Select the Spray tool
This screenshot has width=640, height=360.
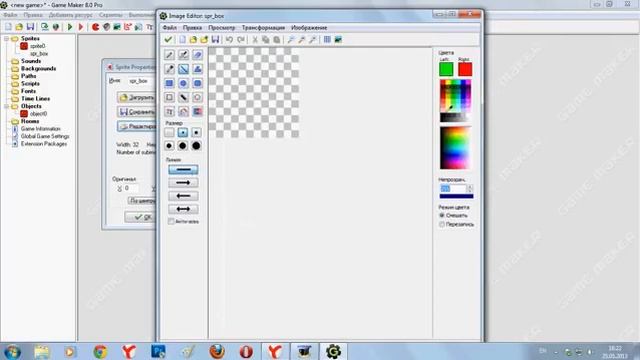click(183, 55)
